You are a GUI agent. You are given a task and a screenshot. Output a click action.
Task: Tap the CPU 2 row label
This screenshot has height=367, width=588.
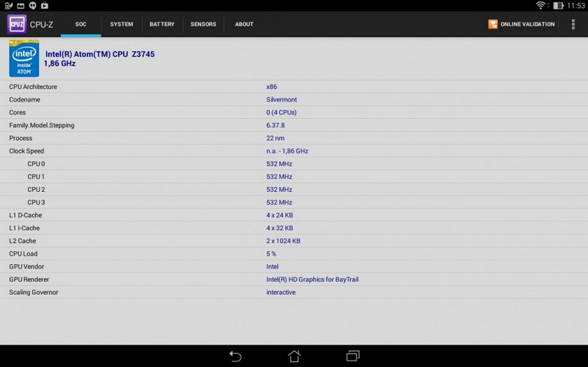[36, 190]
